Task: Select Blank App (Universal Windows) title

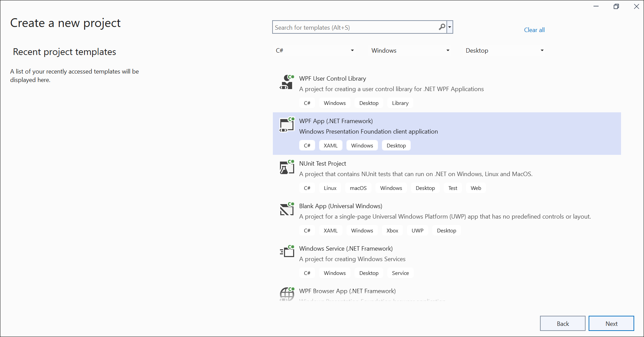Action: (341, 206)
